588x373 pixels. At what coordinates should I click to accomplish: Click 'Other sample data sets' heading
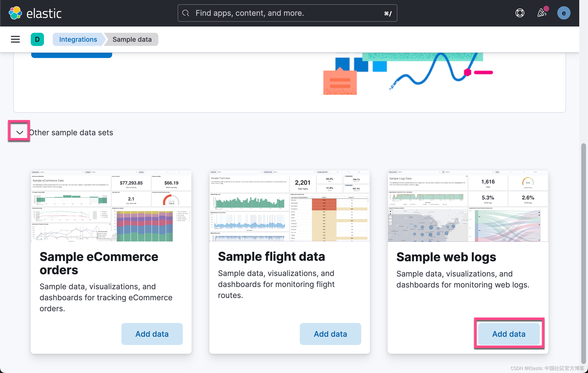click(71, 132)
